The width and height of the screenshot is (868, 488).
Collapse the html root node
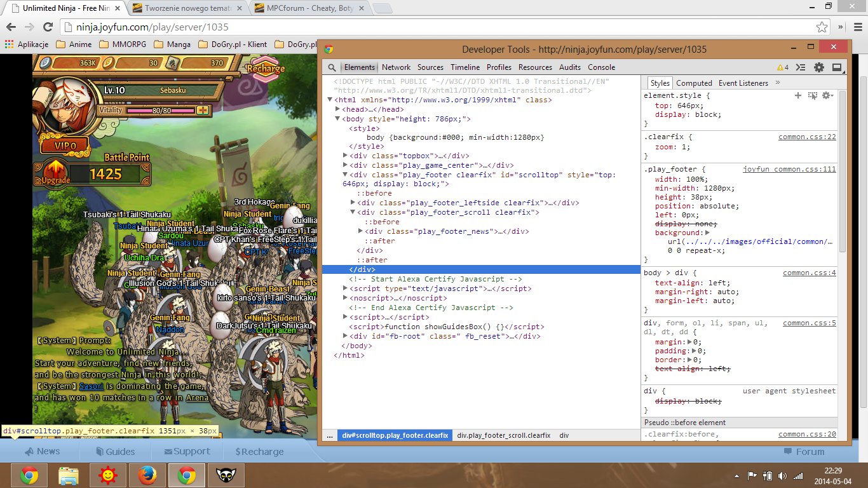(330, 100)
